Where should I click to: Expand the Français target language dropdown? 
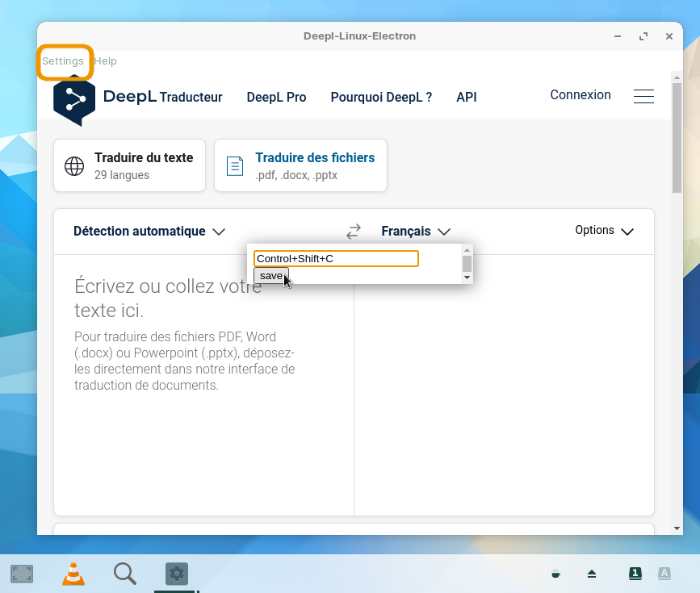(415, 232)
